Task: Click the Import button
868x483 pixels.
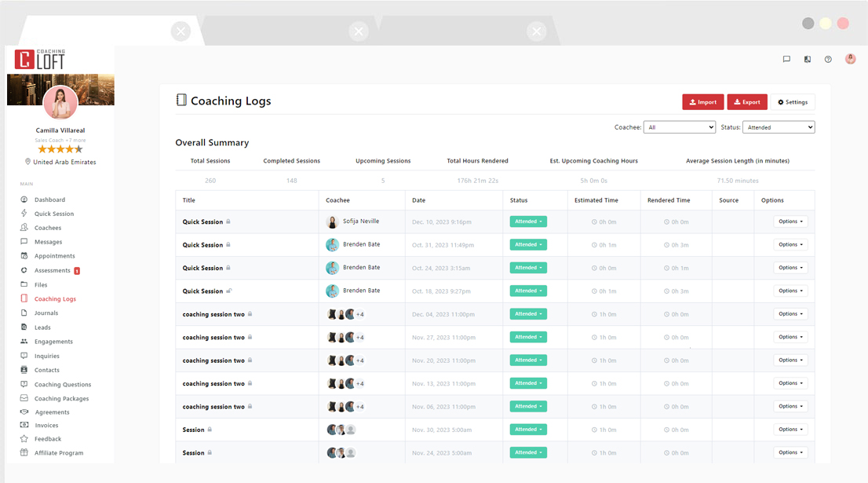Action: tap(702, 101)
